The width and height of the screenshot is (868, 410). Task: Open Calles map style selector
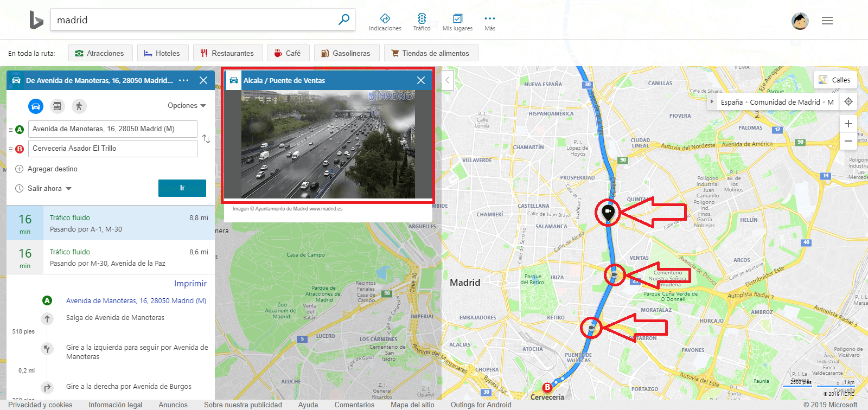tap(835, 80)
